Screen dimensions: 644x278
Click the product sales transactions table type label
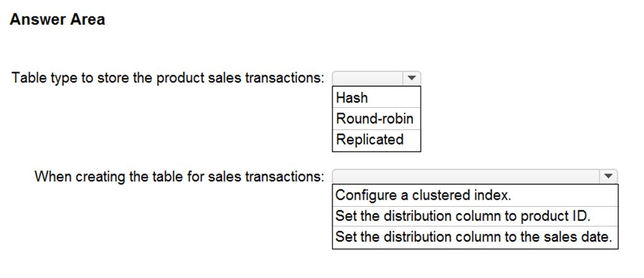click(x=168, y=78)
